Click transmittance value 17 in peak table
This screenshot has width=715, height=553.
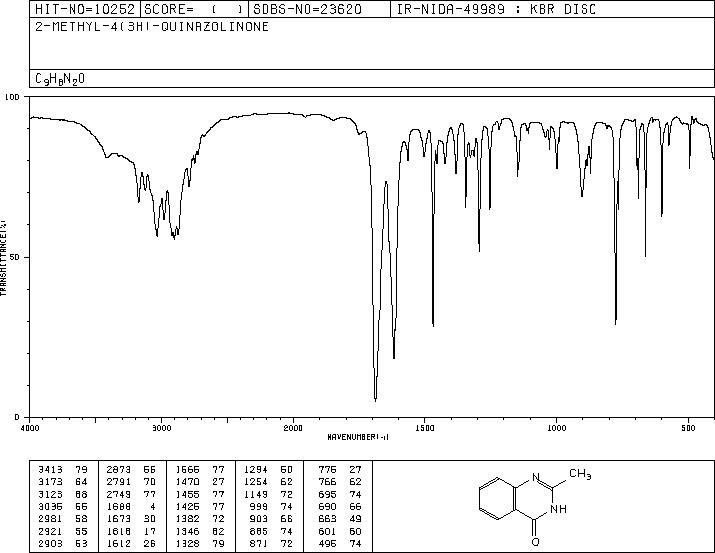pyautogui.click(x=150, y=531)
